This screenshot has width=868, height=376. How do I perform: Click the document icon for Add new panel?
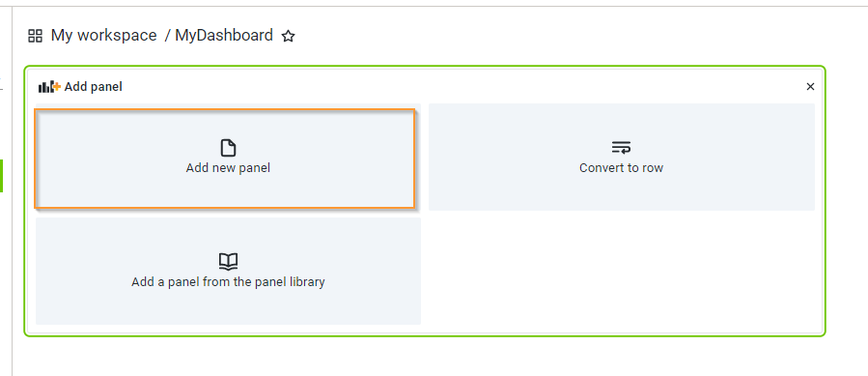228,148
